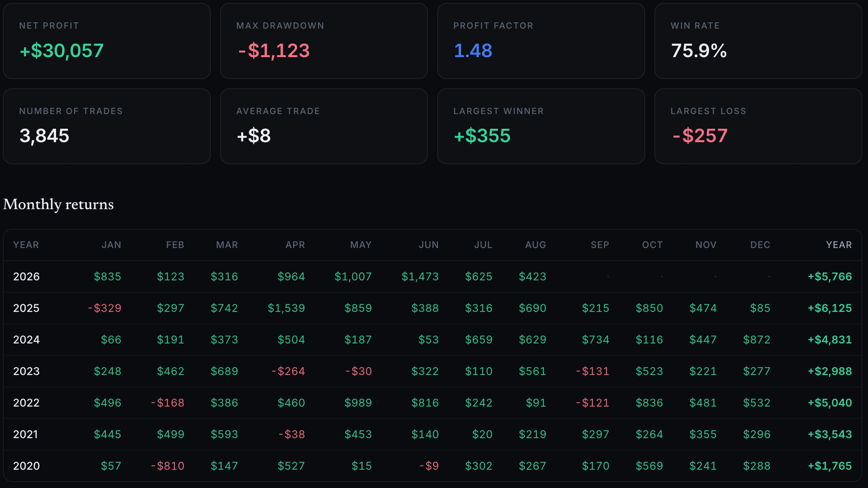The height and width of the screenshot is (488, 868).
Task: Click the Win Rate 75.9% card
Action: pyautogui.click(x=758, y=41)
